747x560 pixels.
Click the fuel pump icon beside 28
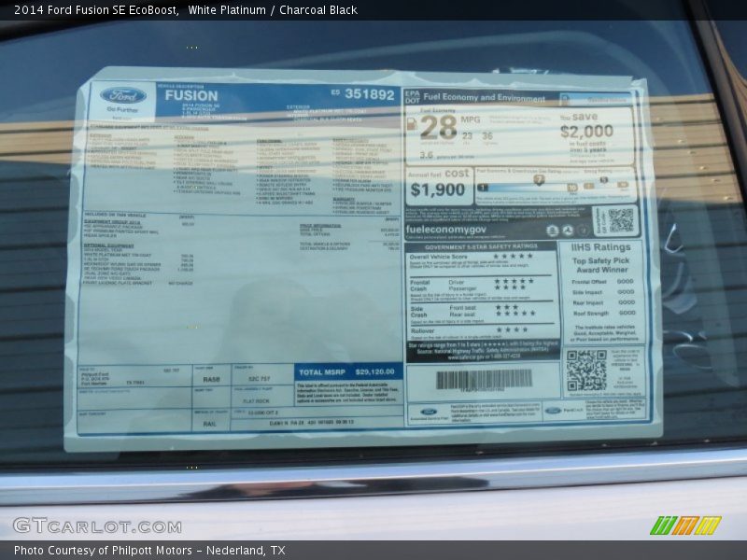pos(412,124)
